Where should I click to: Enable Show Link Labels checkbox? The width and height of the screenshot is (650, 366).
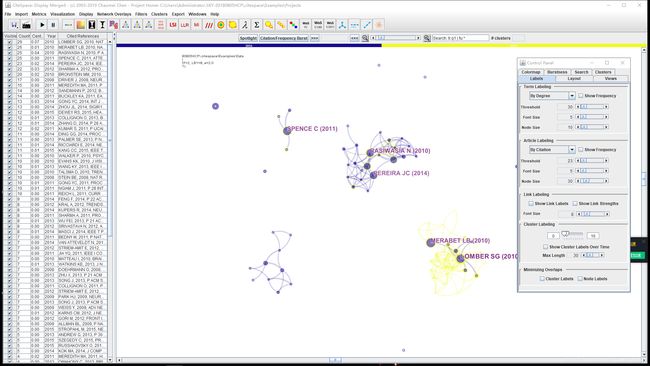coord(531,204)
